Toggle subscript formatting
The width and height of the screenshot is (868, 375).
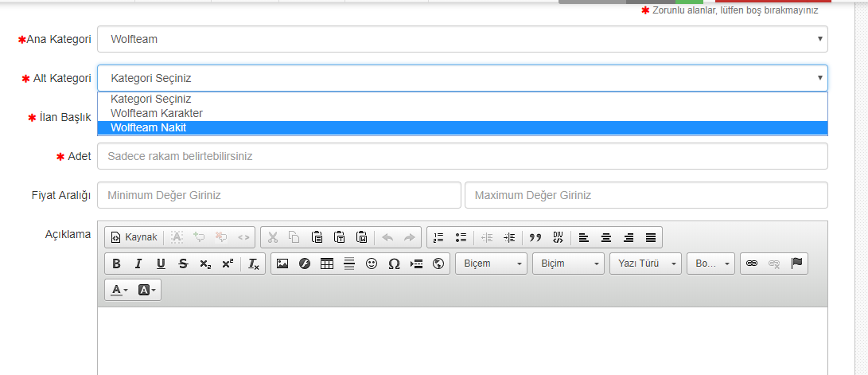pos(205,264)
